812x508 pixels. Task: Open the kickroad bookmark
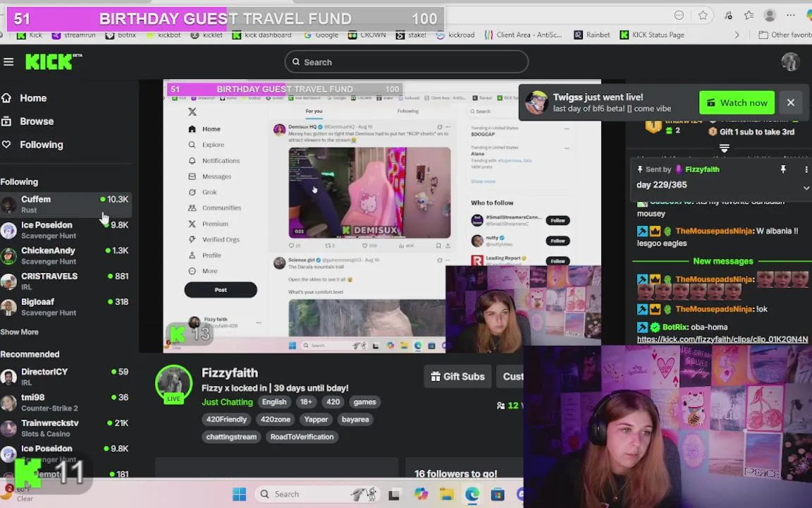pos(455,35)
